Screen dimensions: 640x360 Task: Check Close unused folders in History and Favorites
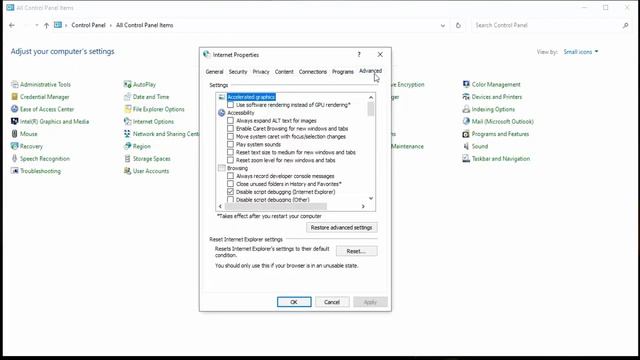(231, 184)
